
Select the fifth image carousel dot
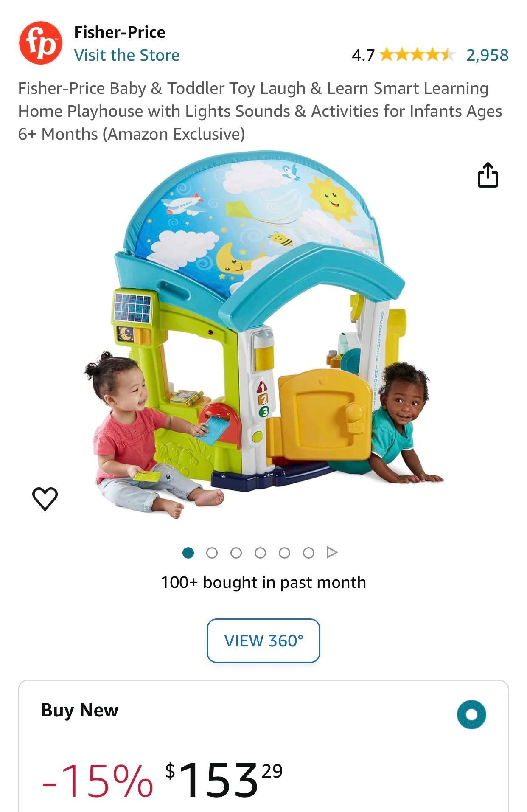(x=284, y=553)
